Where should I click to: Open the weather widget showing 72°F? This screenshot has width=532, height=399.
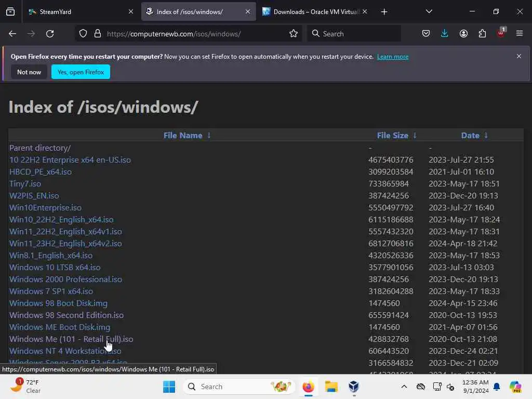[x=25, y=387]
